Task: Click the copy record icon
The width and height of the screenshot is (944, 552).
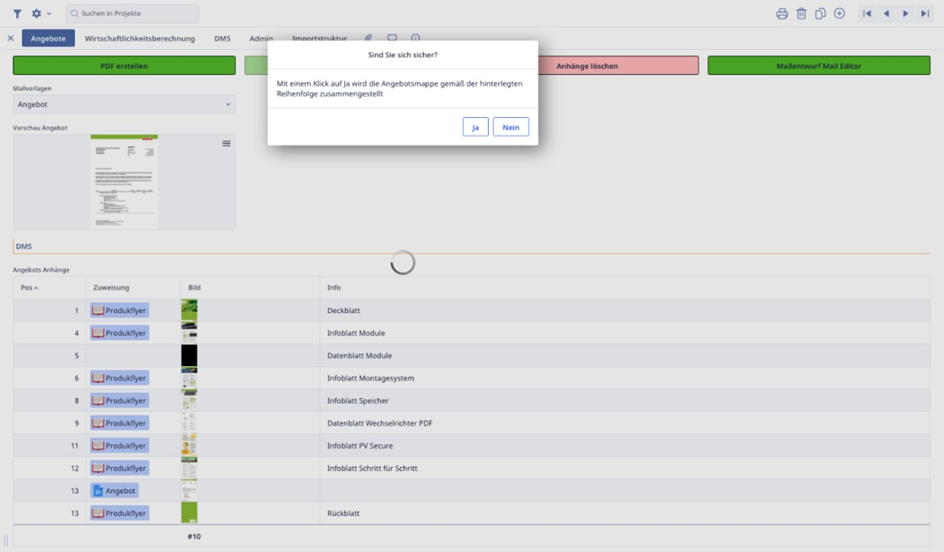Action: pyautogui.click(x=820, y=14)
